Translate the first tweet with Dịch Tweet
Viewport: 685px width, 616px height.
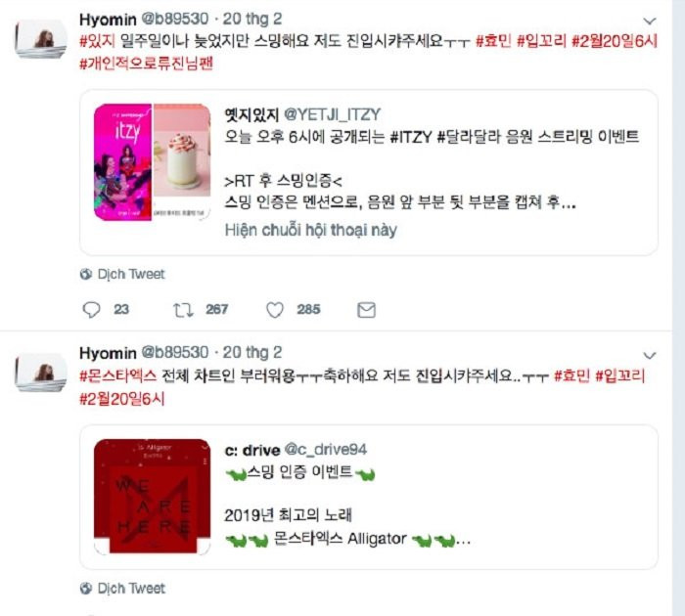130,274
